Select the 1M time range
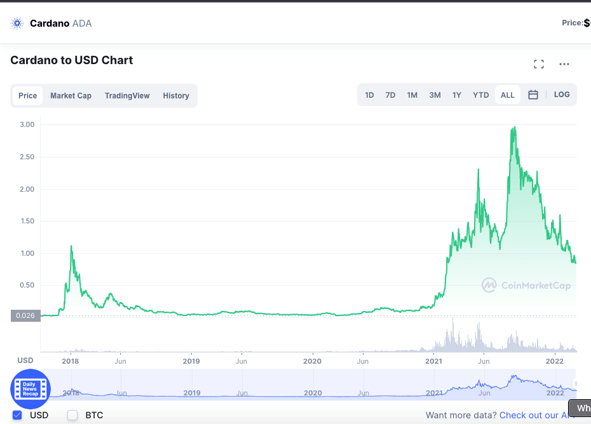 click(412, 95)
